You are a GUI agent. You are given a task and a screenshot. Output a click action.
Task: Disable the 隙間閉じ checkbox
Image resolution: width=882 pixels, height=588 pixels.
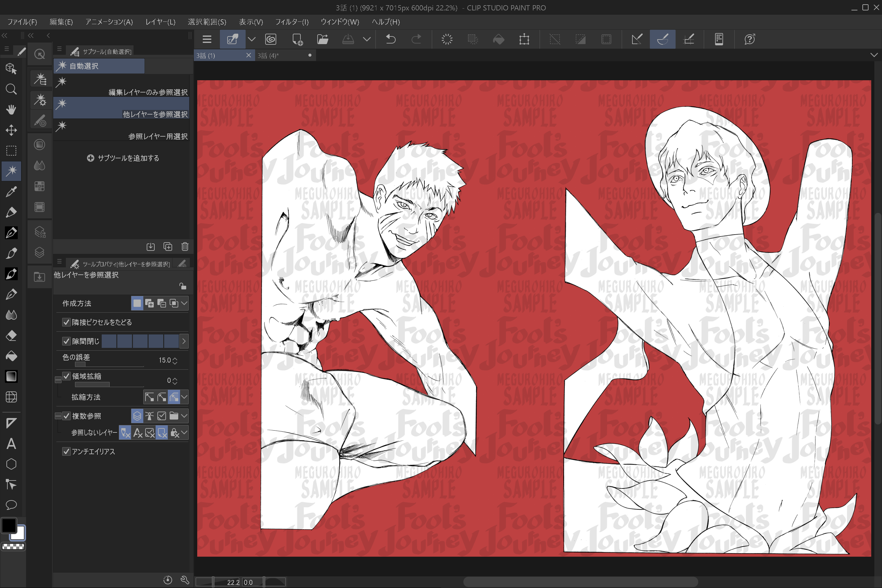point(66,341)
